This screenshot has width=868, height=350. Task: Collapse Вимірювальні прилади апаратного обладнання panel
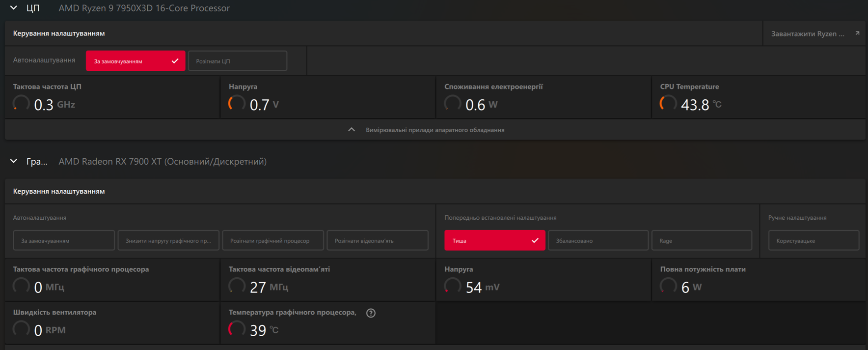[x=435, y=130]
